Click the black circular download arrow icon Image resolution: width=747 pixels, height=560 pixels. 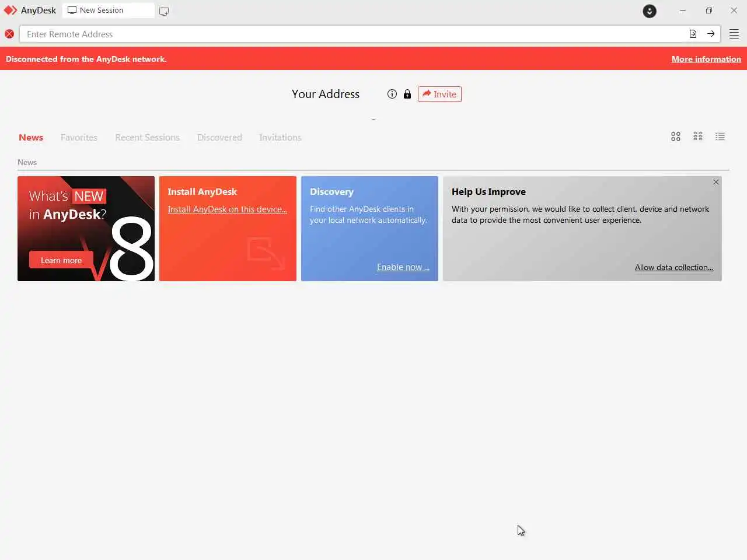pos(650,11)
